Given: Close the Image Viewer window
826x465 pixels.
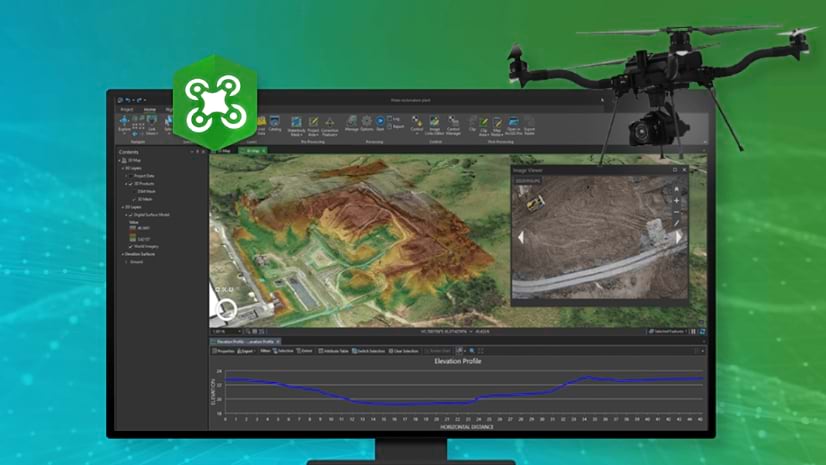Looking at the screenshot, I should click(x=684, y=170).
